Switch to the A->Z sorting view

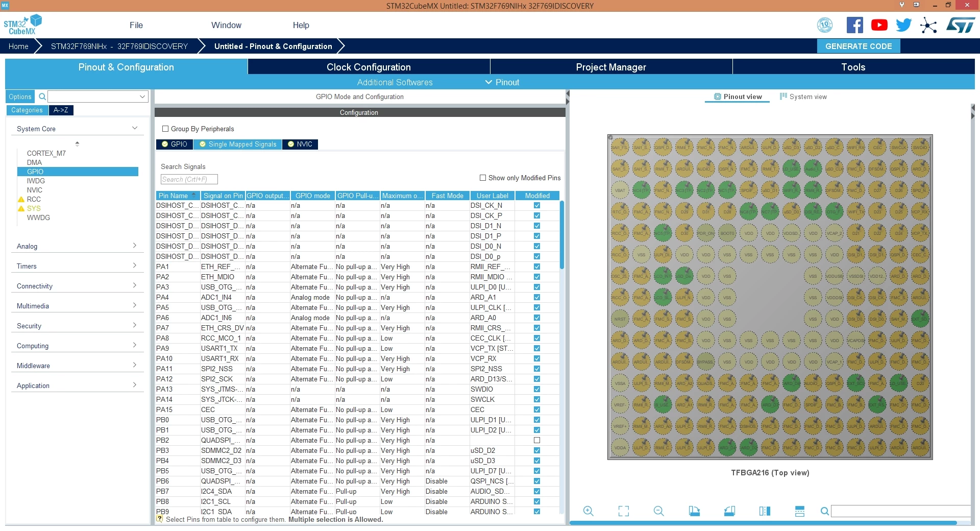click(61, 110)
